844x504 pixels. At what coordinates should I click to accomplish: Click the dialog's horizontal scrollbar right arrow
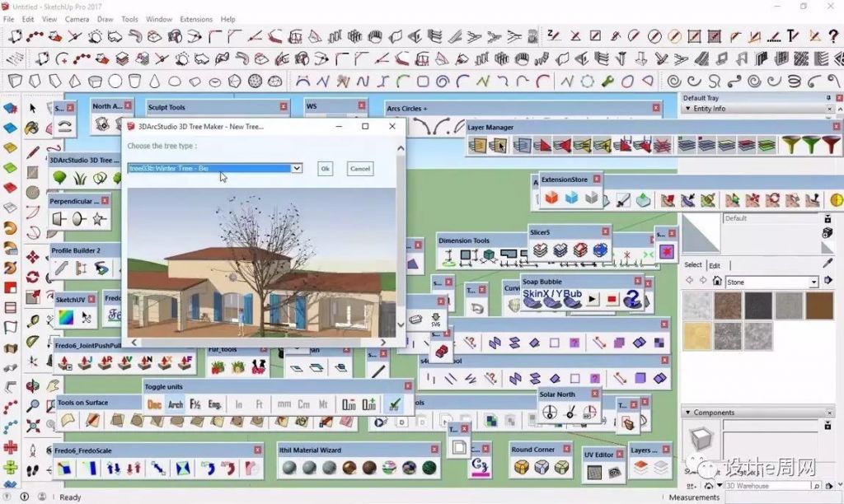pos(382,342)
